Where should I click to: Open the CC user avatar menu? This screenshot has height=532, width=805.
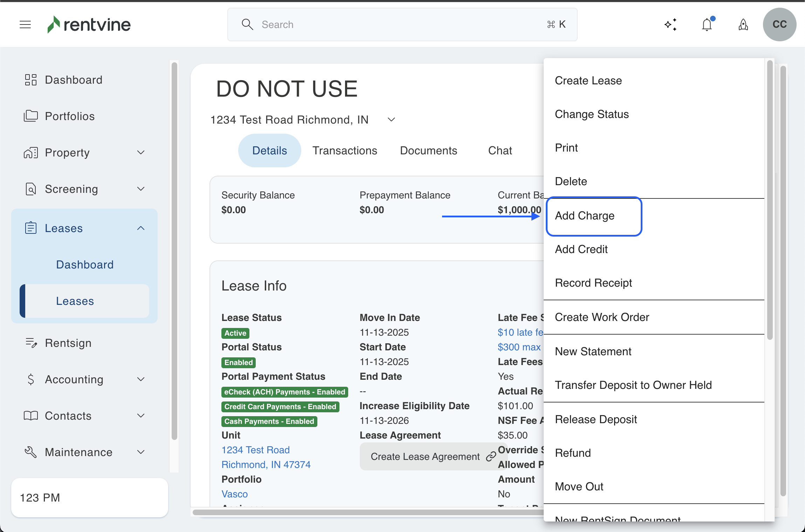pos(779,24)
